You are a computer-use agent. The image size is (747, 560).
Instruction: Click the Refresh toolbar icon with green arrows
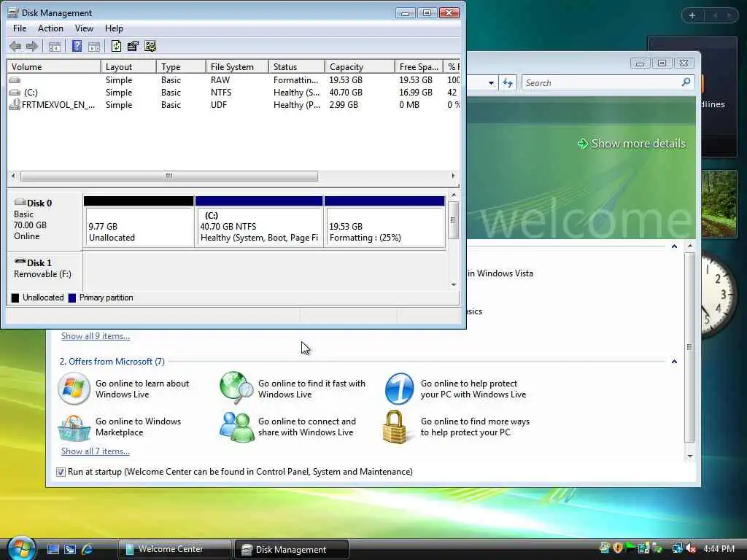point(116,46)
